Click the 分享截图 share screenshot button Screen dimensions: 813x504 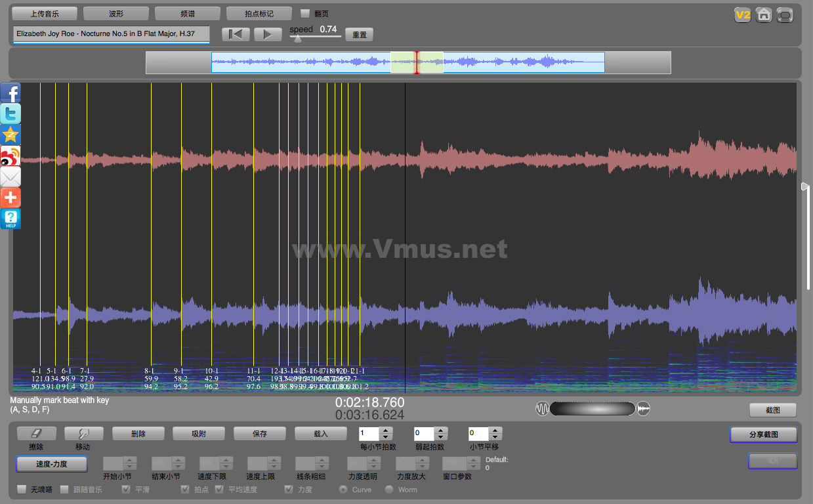[x=763, y=434]
